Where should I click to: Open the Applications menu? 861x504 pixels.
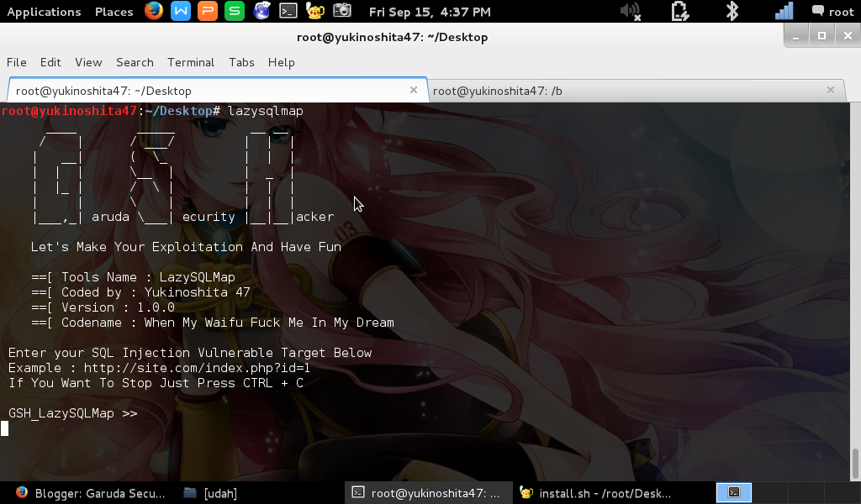point(44,12)
